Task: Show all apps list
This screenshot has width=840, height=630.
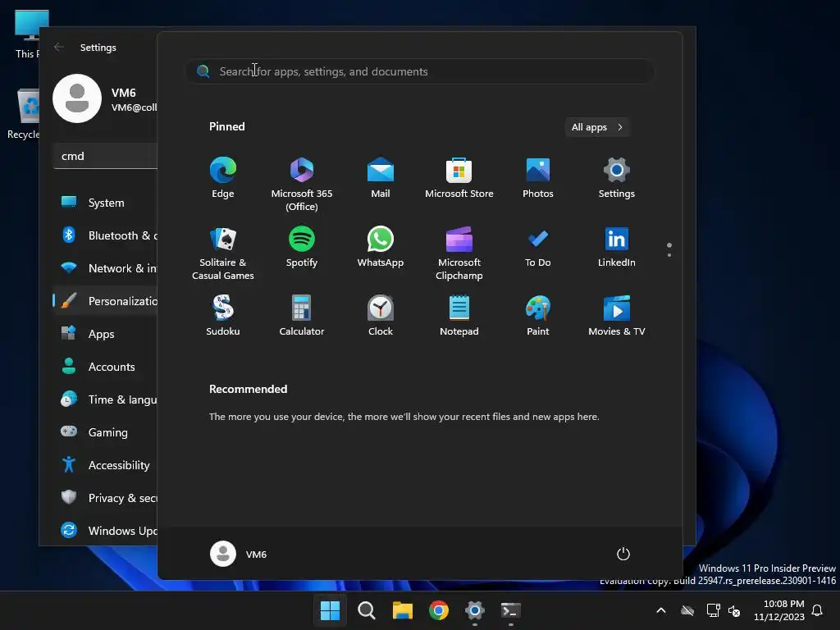Action: (597, 127)
